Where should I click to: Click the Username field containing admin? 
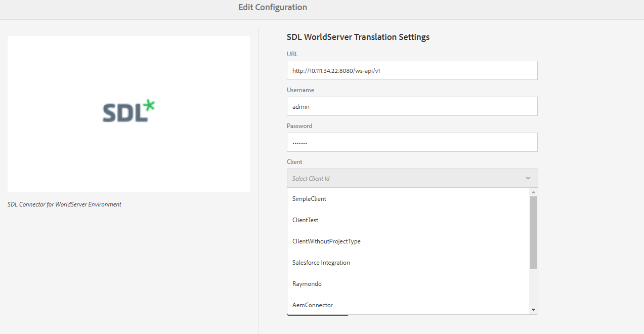(x=412, y=106)
